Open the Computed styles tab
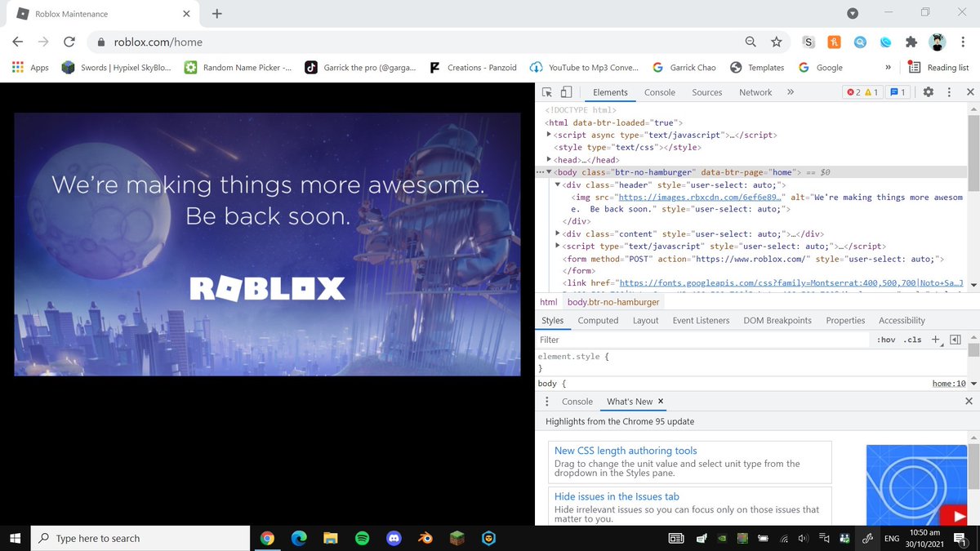980x551 pixels. click(598, 320)
